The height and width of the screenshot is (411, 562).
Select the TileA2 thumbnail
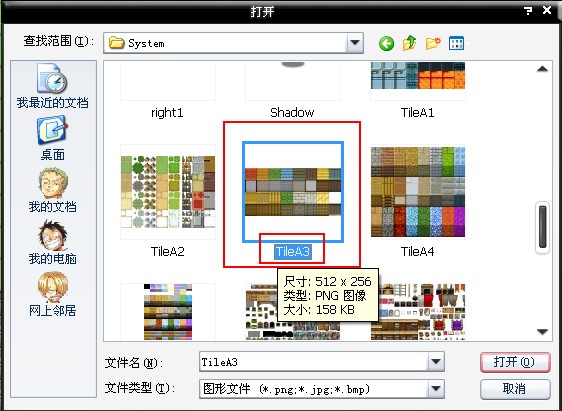[168, 192]
